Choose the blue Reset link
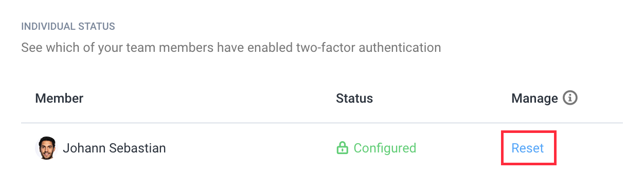 [x=528, y=148]
